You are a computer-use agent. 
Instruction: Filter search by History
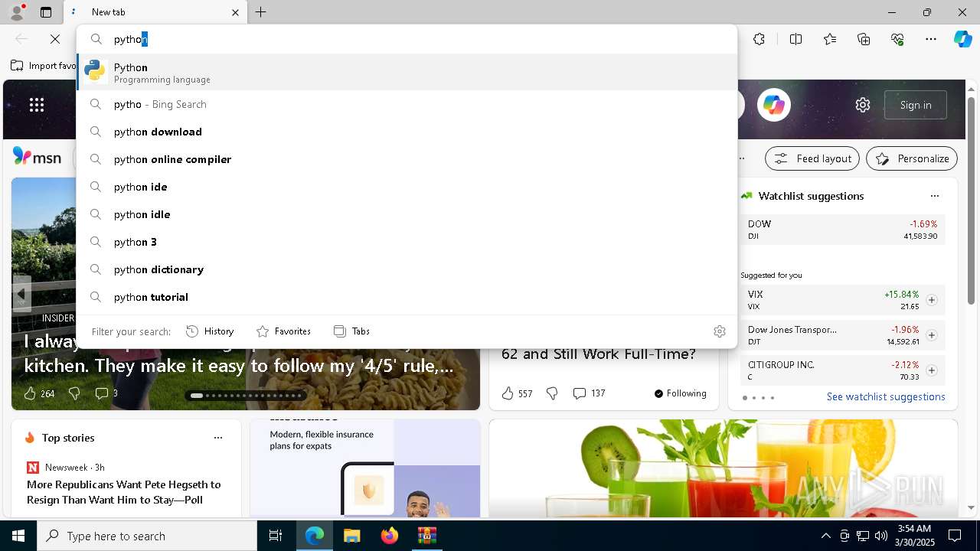210,331
